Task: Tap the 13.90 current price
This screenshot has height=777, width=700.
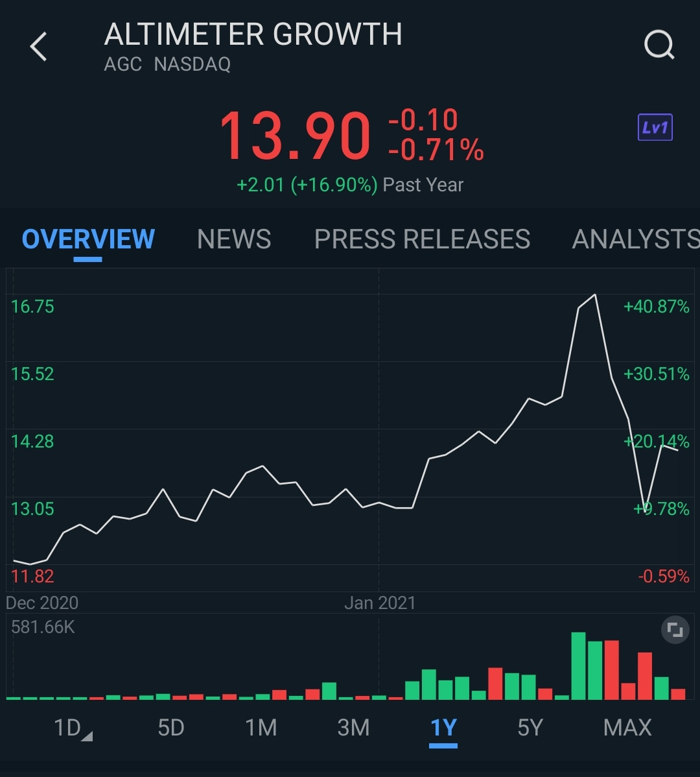Action: click(295, 136)
